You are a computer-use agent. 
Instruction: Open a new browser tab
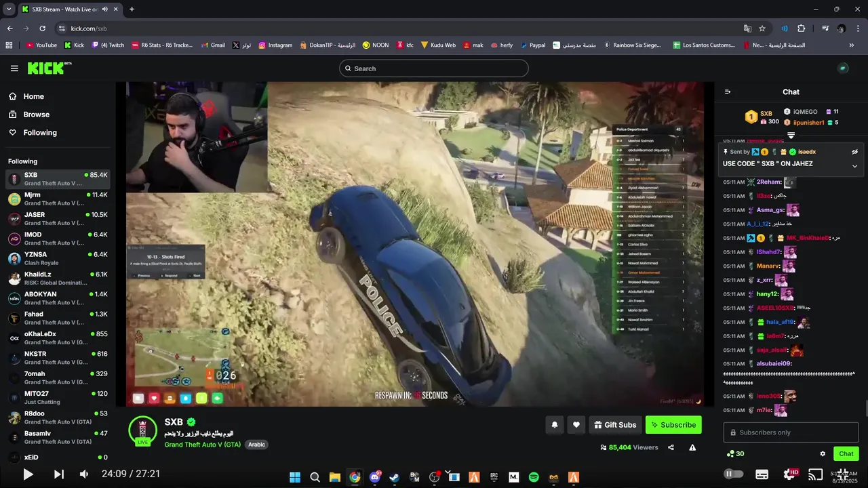click(132, 9)
